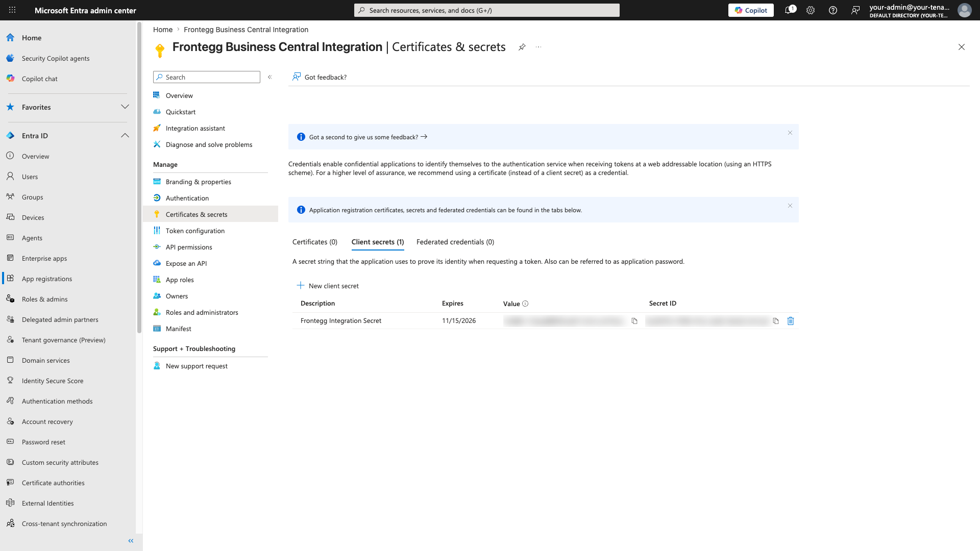The image size is (980, 551).
Task: Copy the client secret value
Action: point(634,321)
